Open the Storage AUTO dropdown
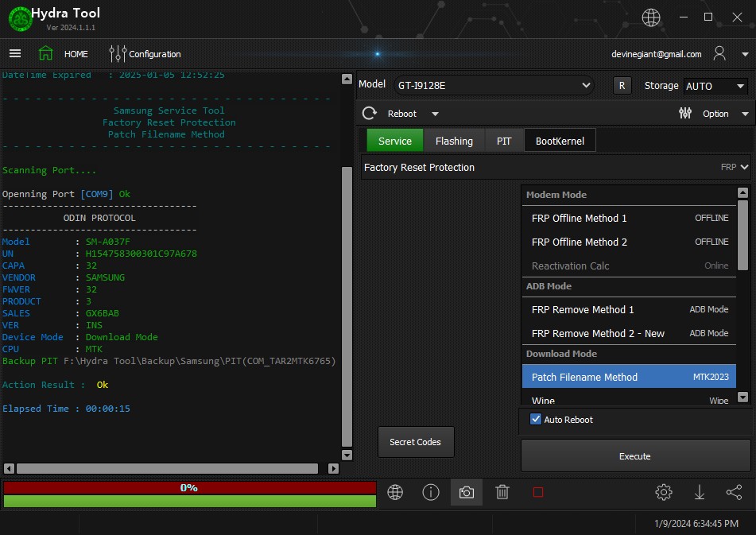 (715, 87)
